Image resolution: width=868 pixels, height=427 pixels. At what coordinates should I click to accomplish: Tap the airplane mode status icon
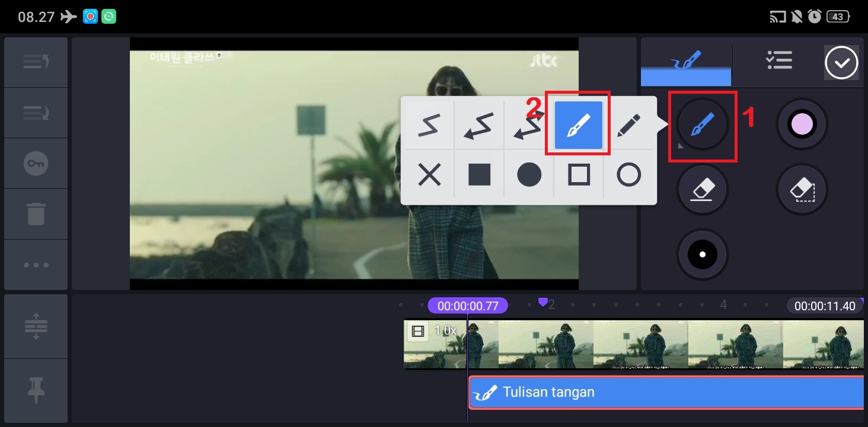tap(69, 17)
